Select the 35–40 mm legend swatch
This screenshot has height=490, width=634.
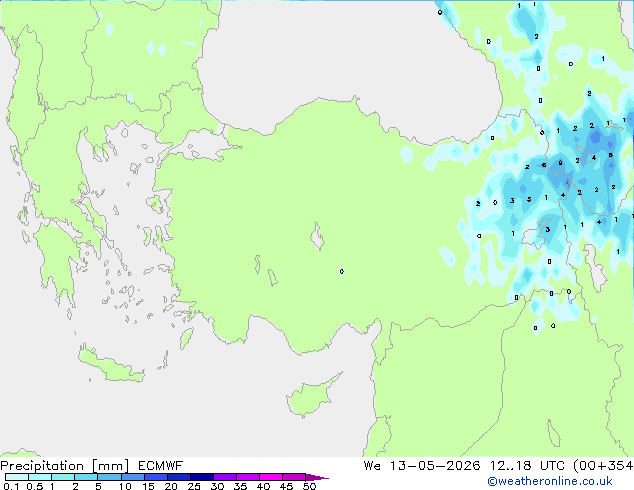point(247,477)
